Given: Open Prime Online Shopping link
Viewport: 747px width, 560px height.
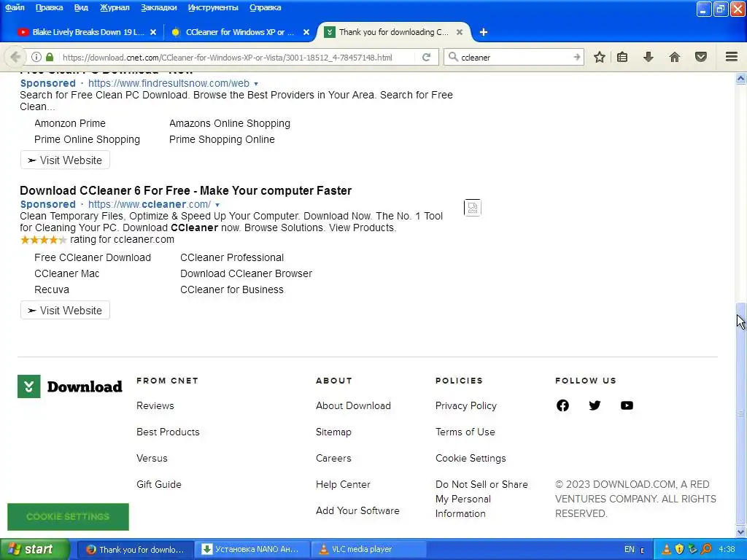Looking at the screenshot, I should pos(88,139).
